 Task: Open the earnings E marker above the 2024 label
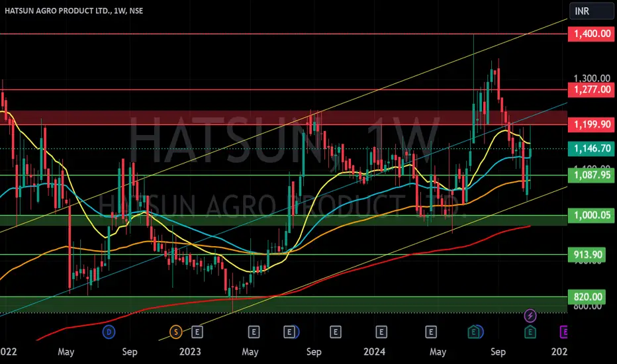pos(381,332)
